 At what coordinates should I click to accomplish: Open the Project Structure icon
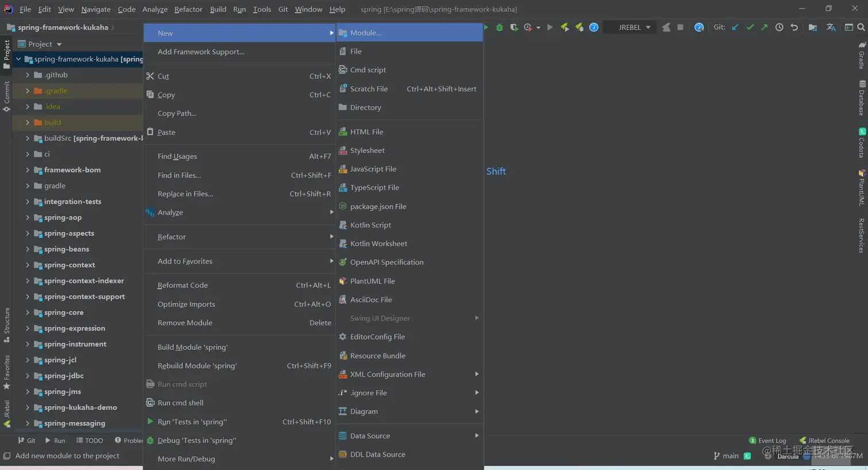pyautogui.click(x=812, y=28)
